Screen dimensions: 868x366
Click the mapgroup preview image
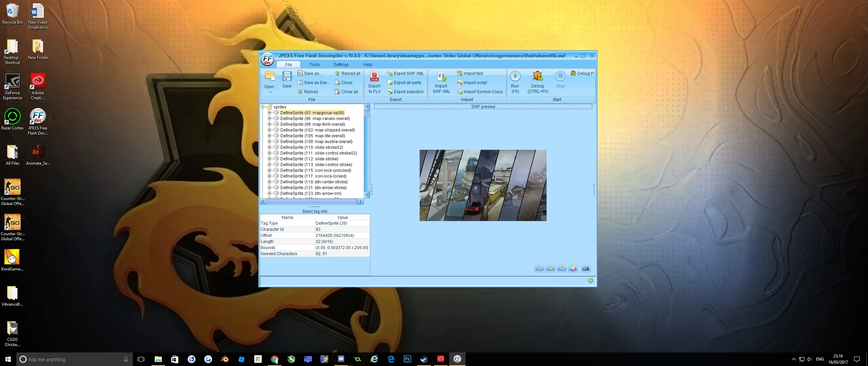coord(483,185)
